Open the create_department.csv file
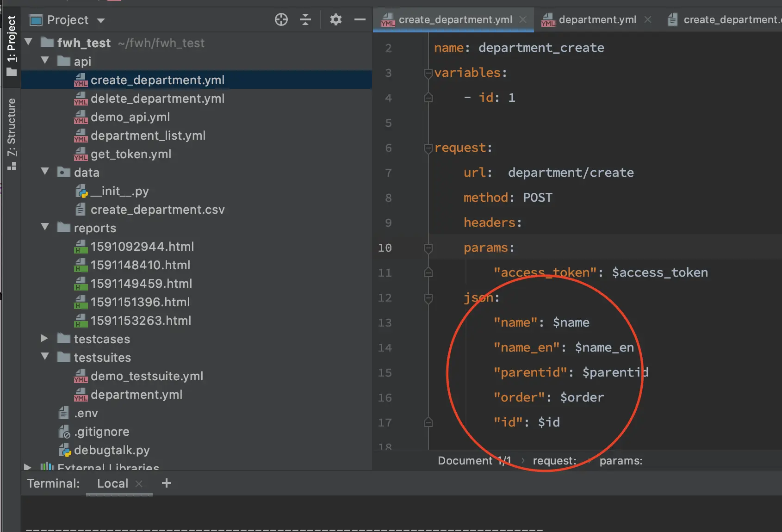The width and height of the screenshot is (782, 532). point(157,210)
